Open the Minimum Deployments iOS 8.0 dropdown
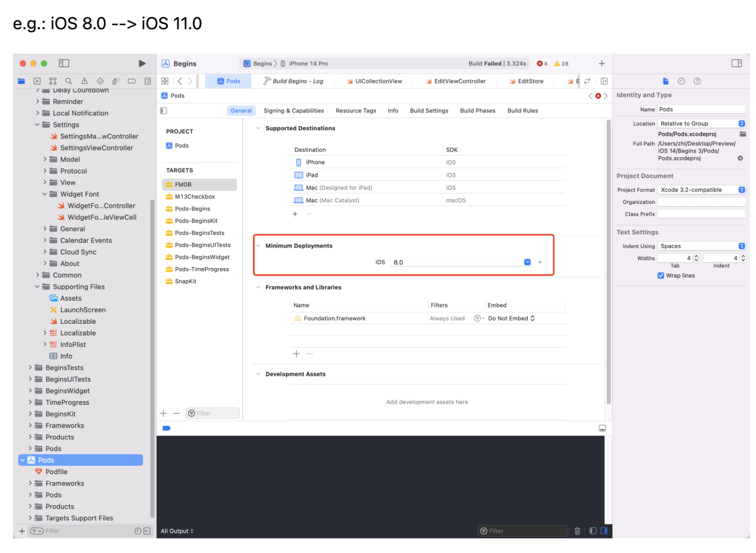Image resolution: width=756 pixels, height=553 pixels. (527, 262)
